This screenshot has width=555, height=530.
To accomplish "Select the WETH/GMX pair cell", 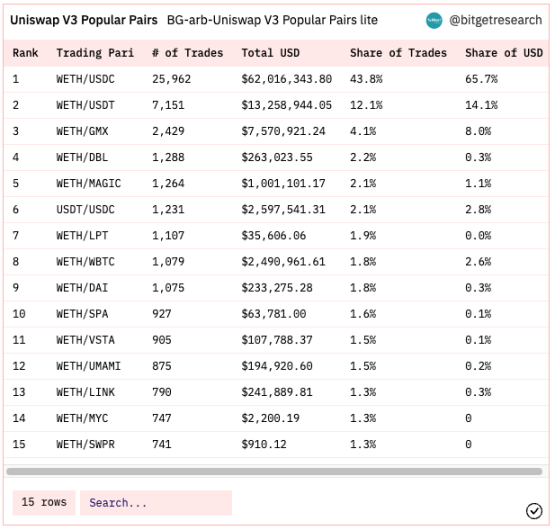I will (82, 131).
